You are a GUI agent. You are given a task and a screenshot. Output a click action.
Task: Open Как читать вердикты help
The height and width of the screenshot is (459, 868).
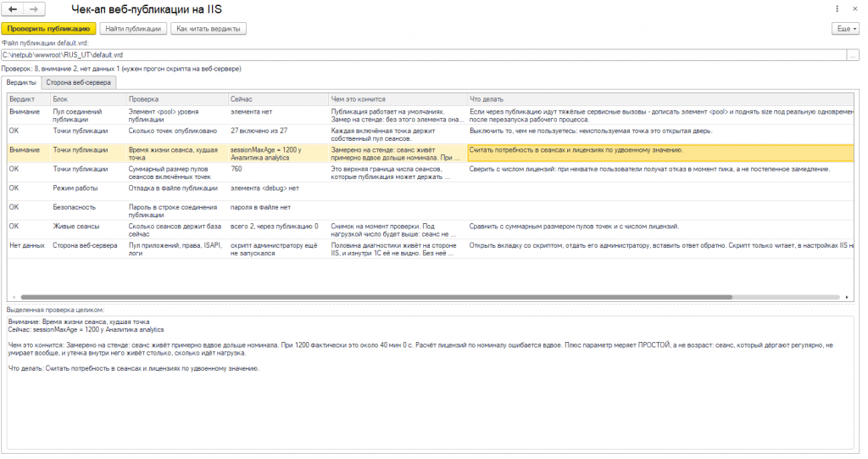(209, 29)
